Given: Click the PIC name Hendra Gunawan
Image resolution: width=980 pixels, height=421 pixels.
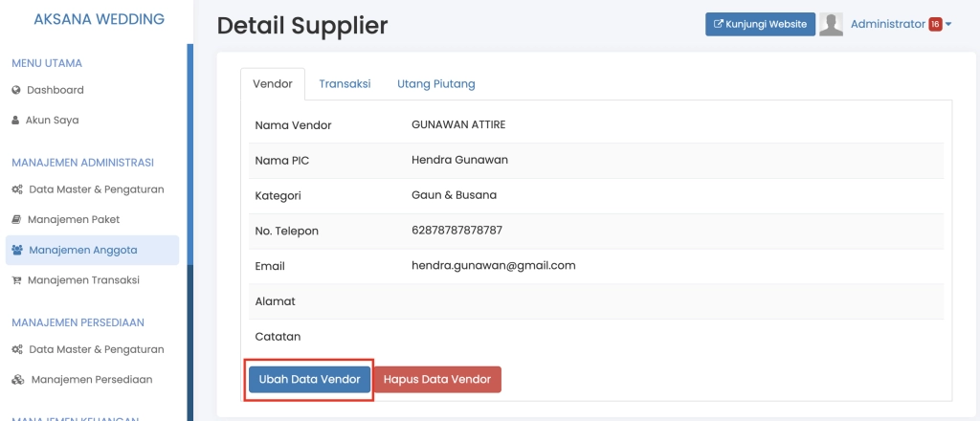Looking at the screenshot, I should pyautogui.click(x=459, y=160).
